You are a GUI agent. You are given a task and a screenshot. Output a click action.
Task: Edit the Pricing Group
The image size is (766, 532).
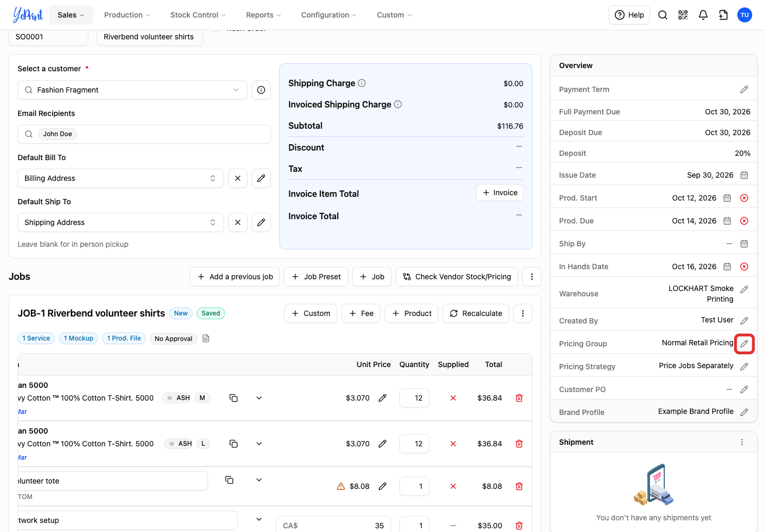point(744,344)
